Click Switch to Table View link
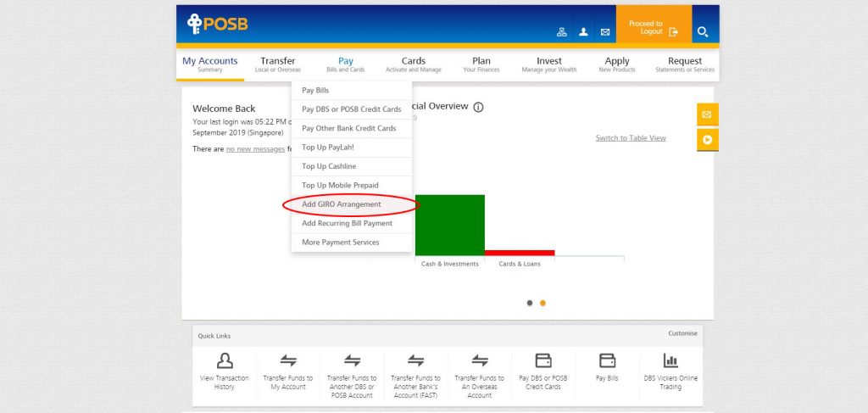This screenshot has height=413, width=868. (x=631, y=138)
